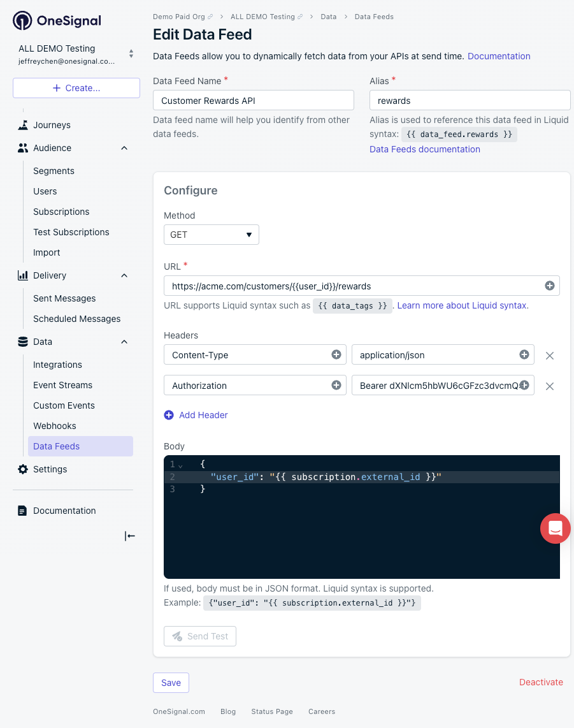This screenshot has height=728, width=574.
Task: Collapse the sidebar with the arrow icon
Action: tap(129, 536)
